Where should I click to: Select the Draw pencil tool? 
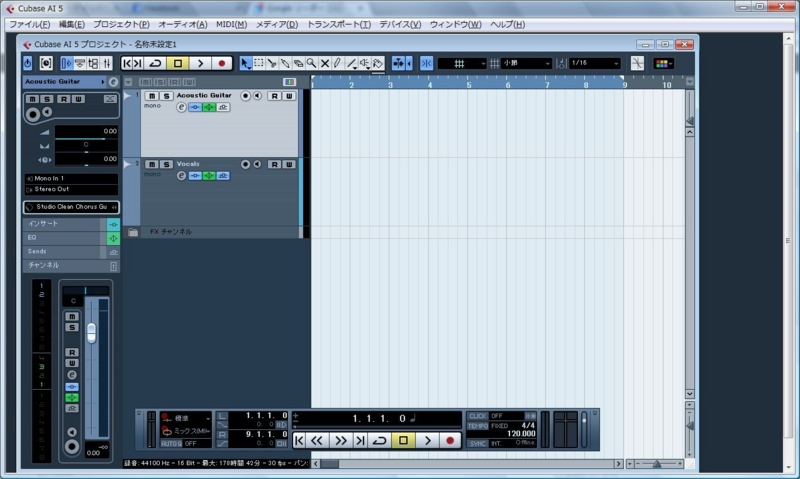coord(337,63)
